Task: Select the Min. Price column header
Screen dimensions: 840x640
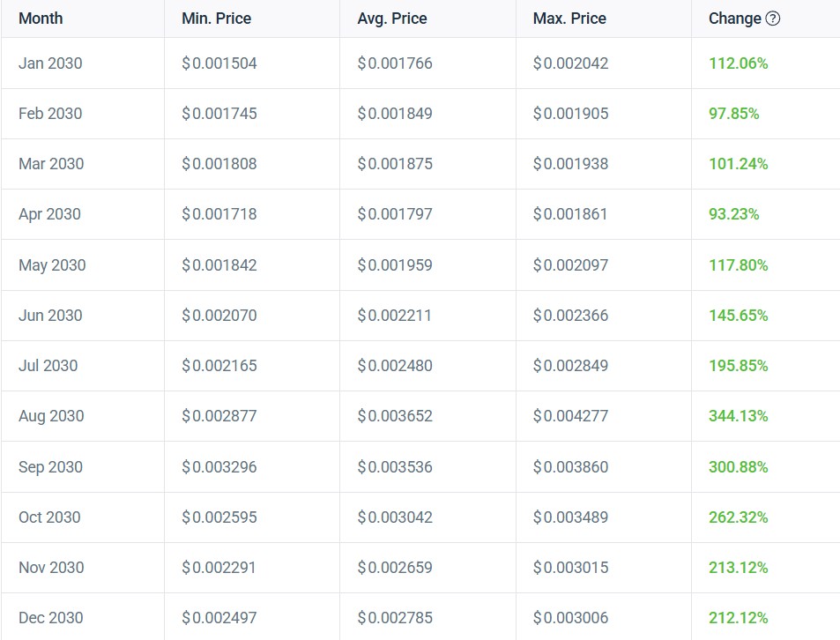Action: tap(218, 19)
